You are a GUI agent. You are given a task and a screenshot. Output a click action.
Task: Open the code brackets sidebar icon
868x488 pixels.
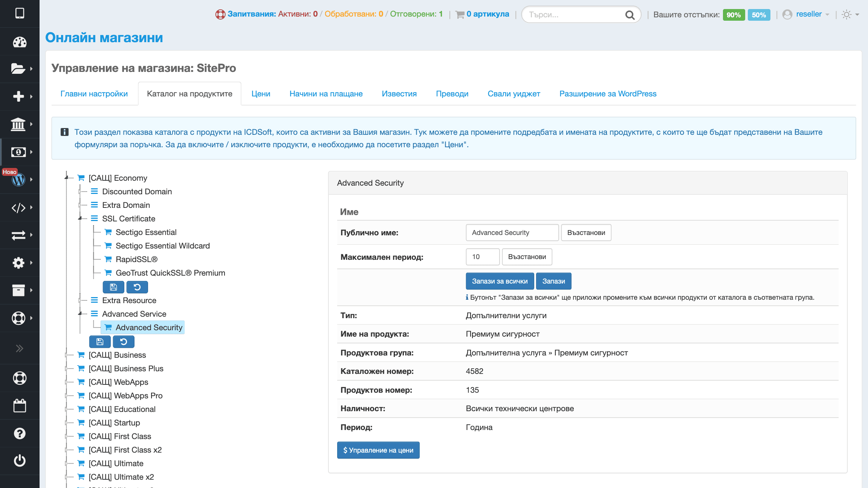19,207
